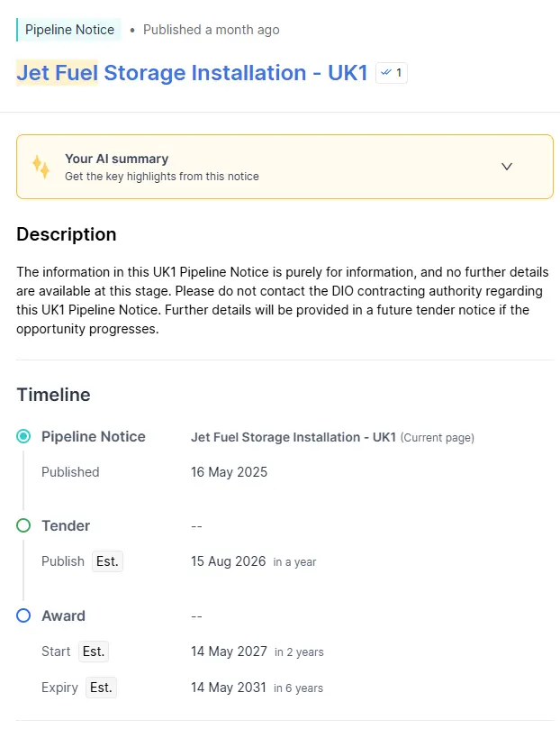Click the Timeline section heading
This screenshot has width=560, height=729.
point(53,395)
